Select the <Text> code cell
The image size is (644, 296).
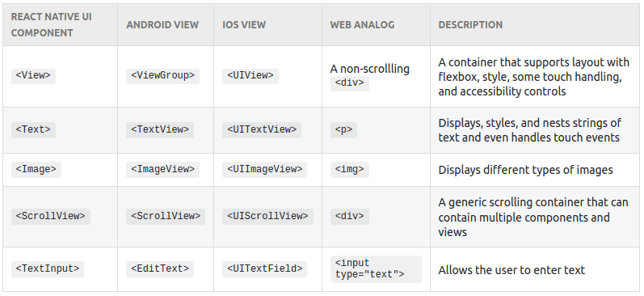click(x=33, y=130)
